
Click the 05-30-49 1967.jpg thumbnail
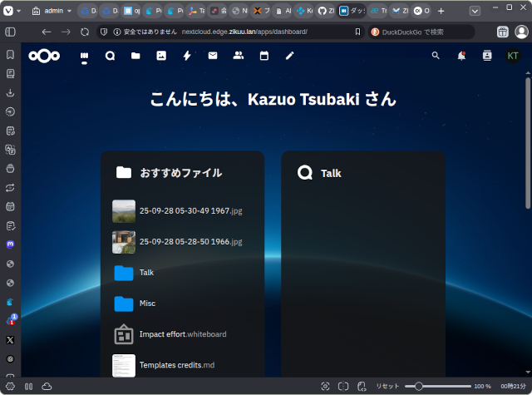click(x=124, y=211)
